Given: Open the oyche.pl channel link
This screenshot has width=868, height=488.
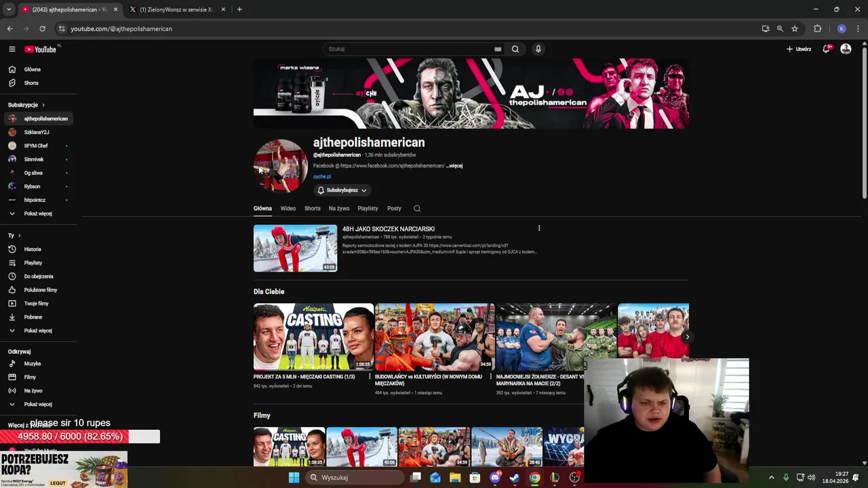Looking at the screenshot, I should pyautogui.click(x=322, y=176).
